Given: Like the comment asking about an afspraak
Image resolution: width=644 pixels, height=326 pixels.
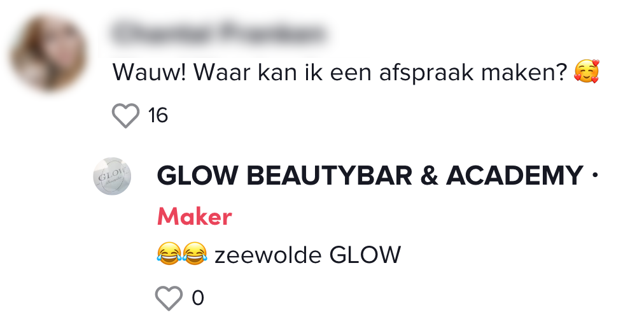Looking at the screenshot, I should coord(125,115).
